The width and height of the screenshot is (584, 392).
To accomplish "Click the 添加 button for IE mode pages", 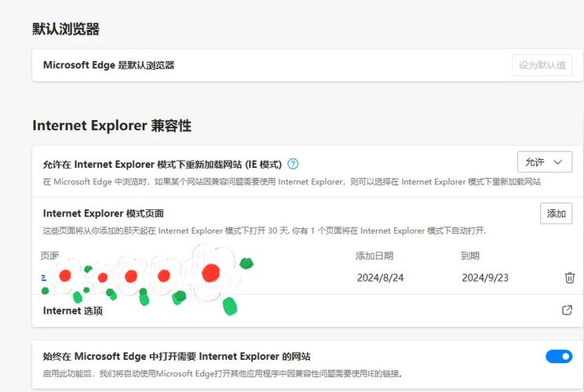I will click(556, 213).
